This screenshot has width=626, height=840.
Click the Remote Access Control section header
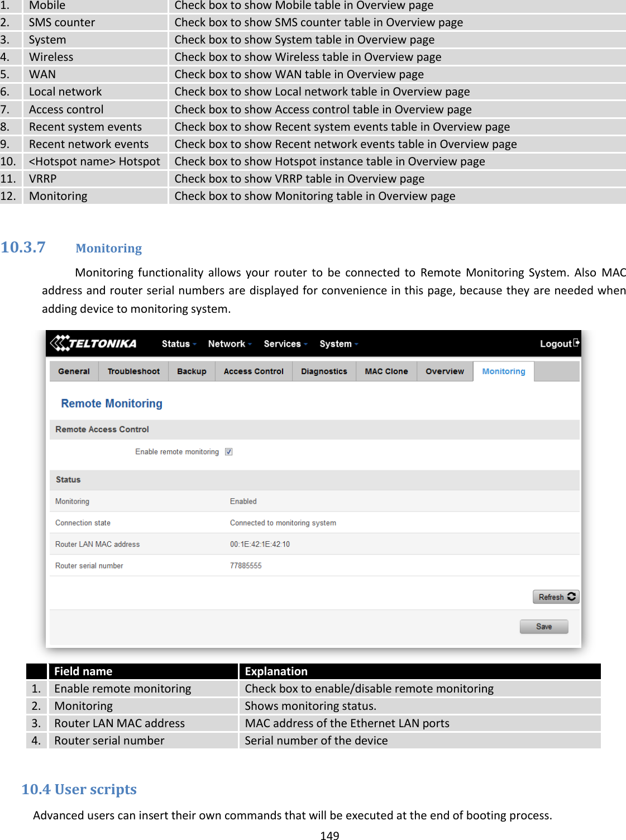pyautogui.click(x=102, y=429)
